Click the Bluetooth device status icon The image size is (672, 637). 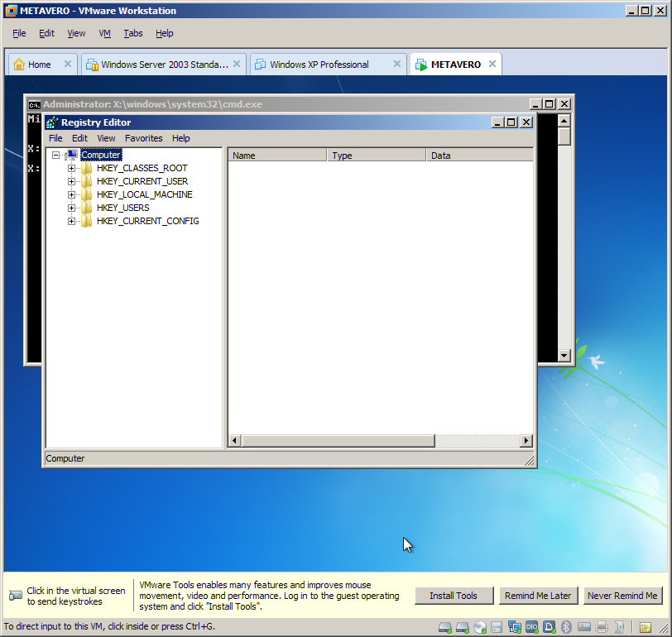tap(566, 627)
